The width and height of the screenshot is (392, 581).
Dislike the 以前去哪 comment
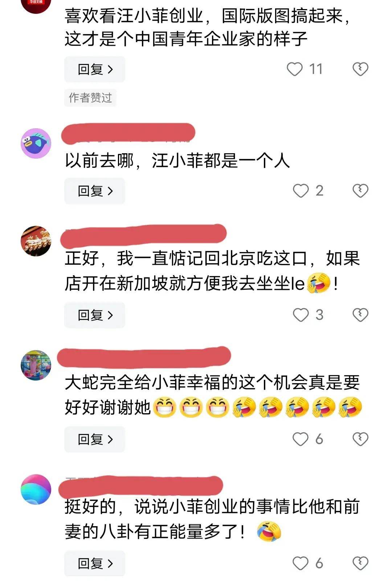(360, 191)
